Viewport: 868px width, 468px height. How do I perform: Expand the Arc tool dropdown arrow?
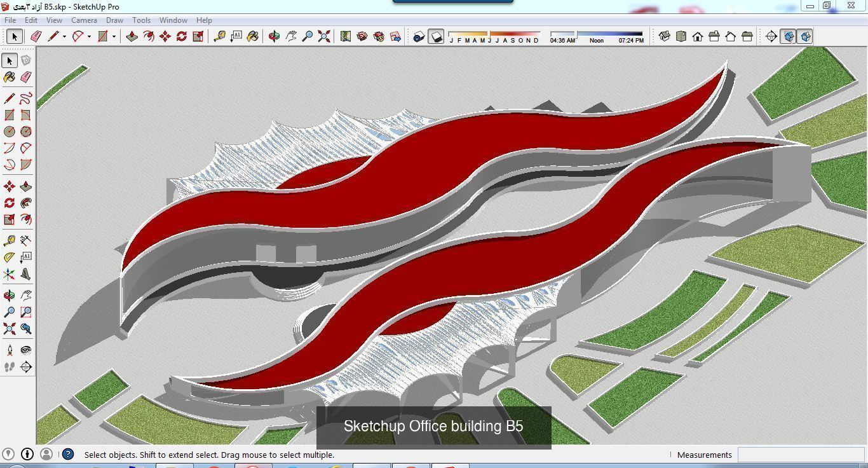click(89, 36)
